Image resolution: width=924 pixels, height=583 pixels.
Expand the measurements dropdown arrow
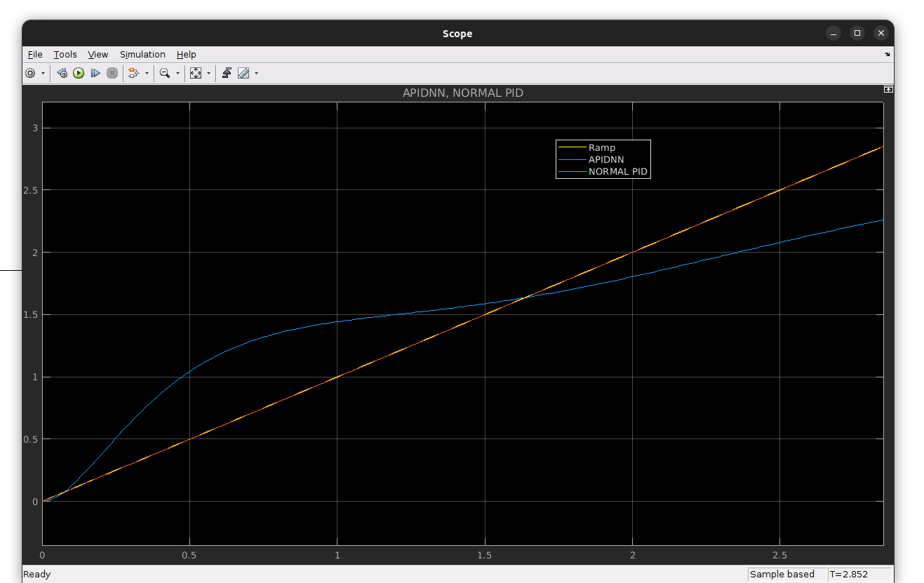pos(256,73)
